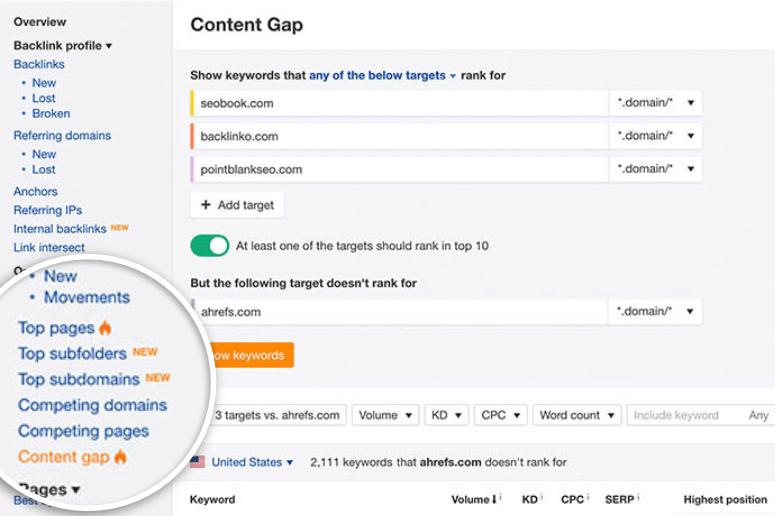Focus the Include keyword field
The width and height of the screenshot is (775, 516).
point(685,415)
